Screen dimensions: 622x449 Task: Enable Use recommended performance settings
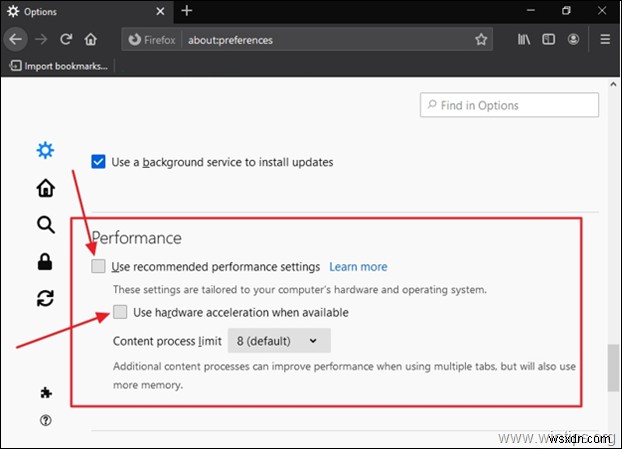[x=98, y=267]
